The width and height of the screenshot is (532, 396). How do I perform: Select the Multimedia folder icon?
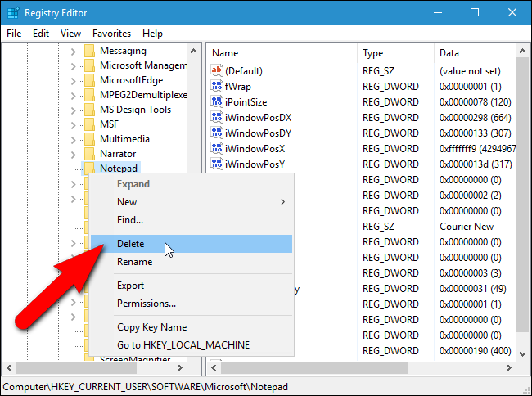pos(89,139)
